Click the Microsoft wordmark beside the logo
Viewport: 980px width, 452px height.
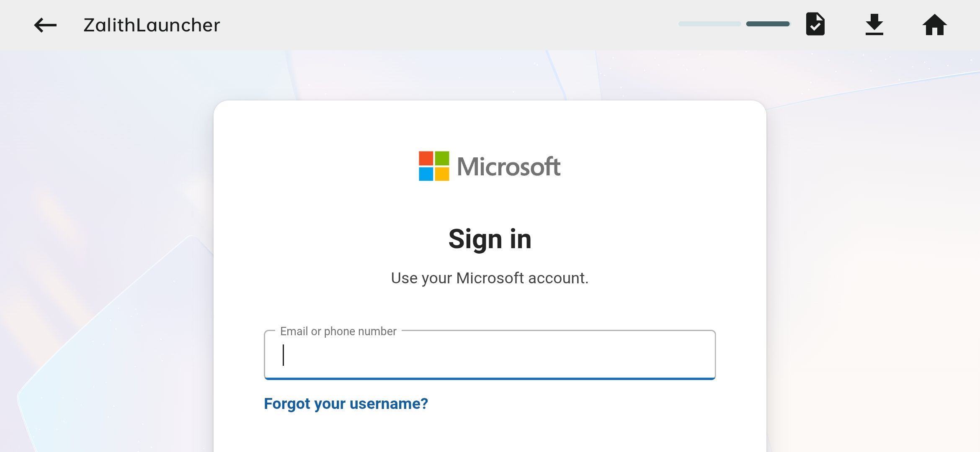pyautogui.click(x=508, y=166)
